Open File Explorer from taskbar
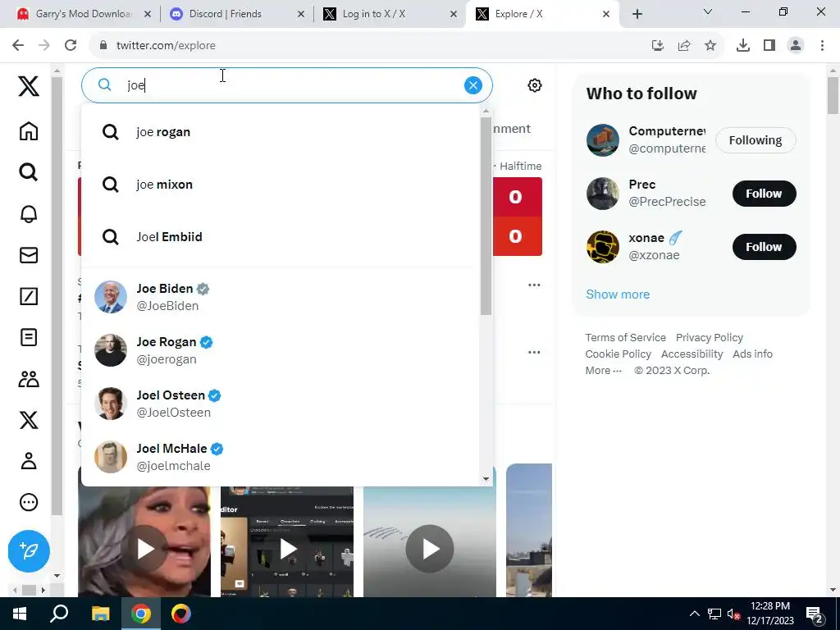This screenshot has width=840, height=630. point(100,614)
